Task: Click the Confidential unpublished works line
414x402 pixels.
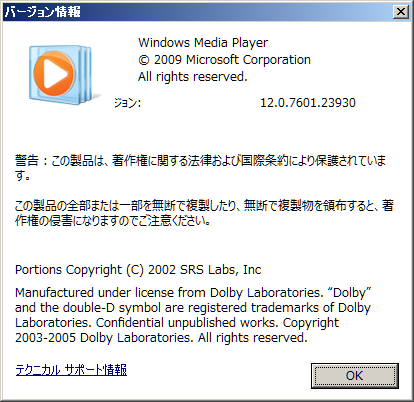Action: coord(177,323)
